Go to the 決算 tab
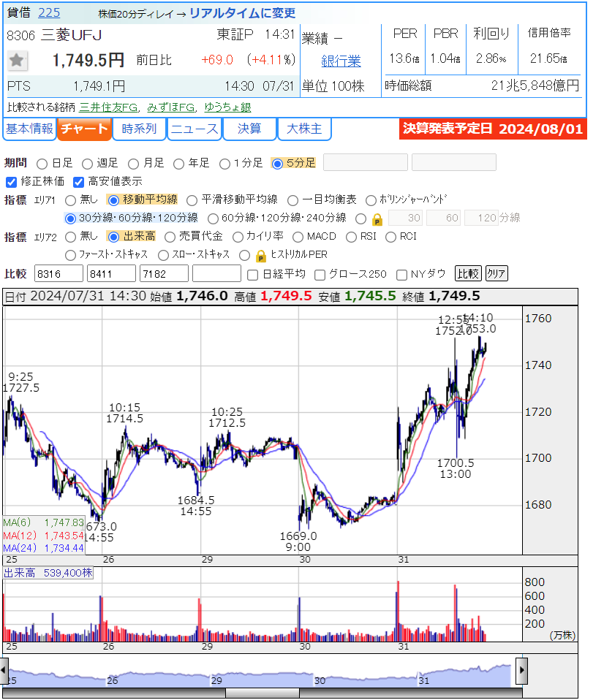604x700 pixels. tap(249, 129)
